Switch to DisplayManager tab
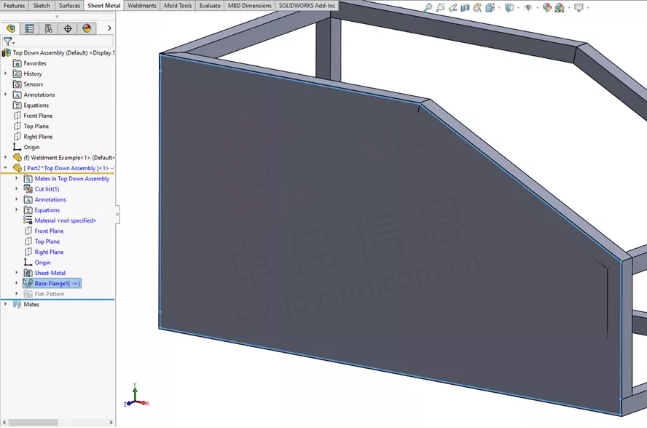The image size is (647, 428). [86, 28]
